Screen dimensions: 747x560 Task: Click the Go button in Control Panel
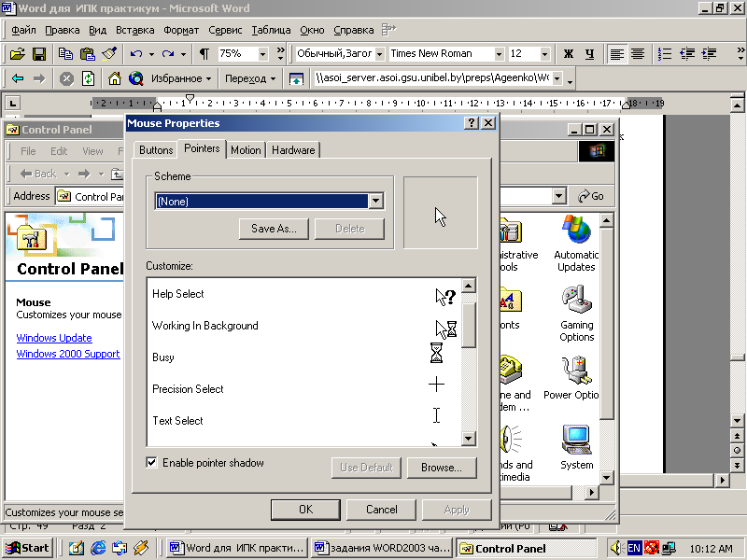[591, 196]
